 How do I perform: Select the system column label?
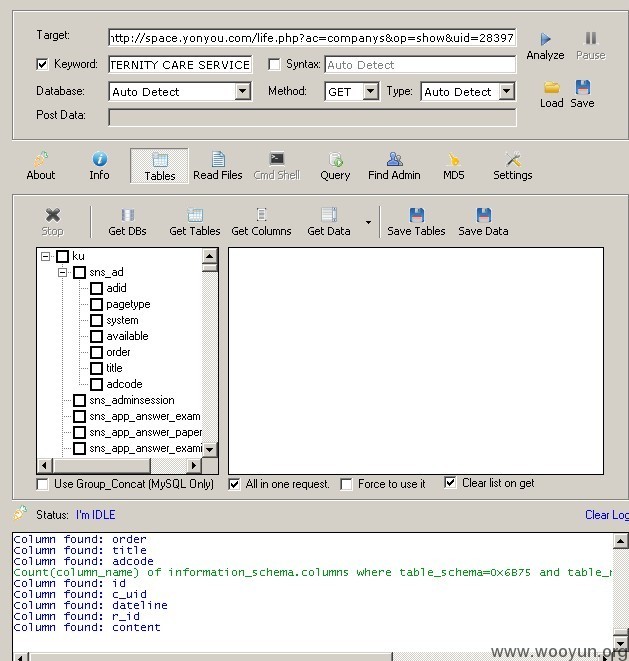122,320
